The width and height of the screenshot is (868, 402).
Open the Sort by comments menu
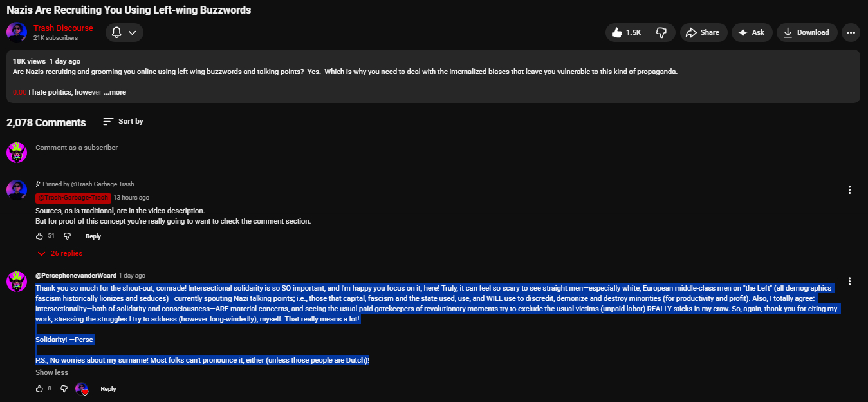pyautogui.click(x=124, y=121)
